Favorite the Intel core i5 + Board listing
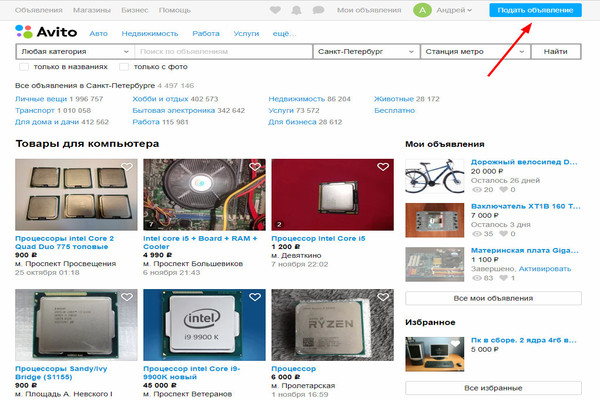This screenshot has width=600, height=400. tap(255, 167)
